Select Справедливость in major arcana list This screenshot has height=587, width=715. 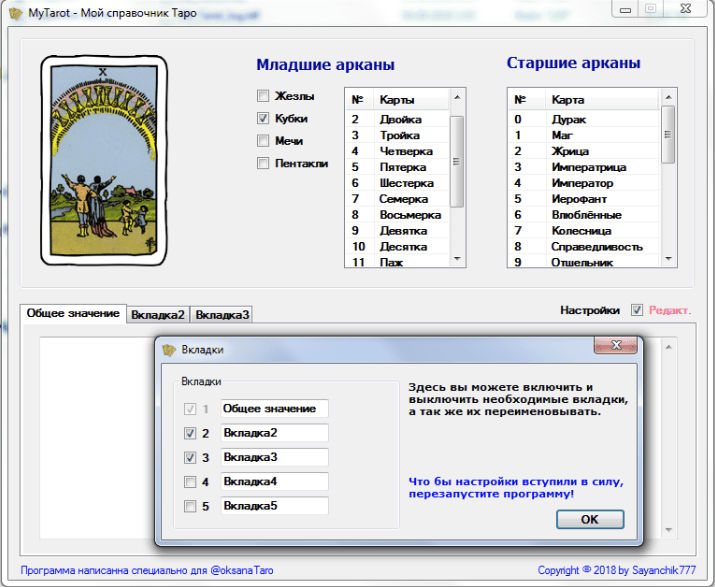(x=584, y=247)
